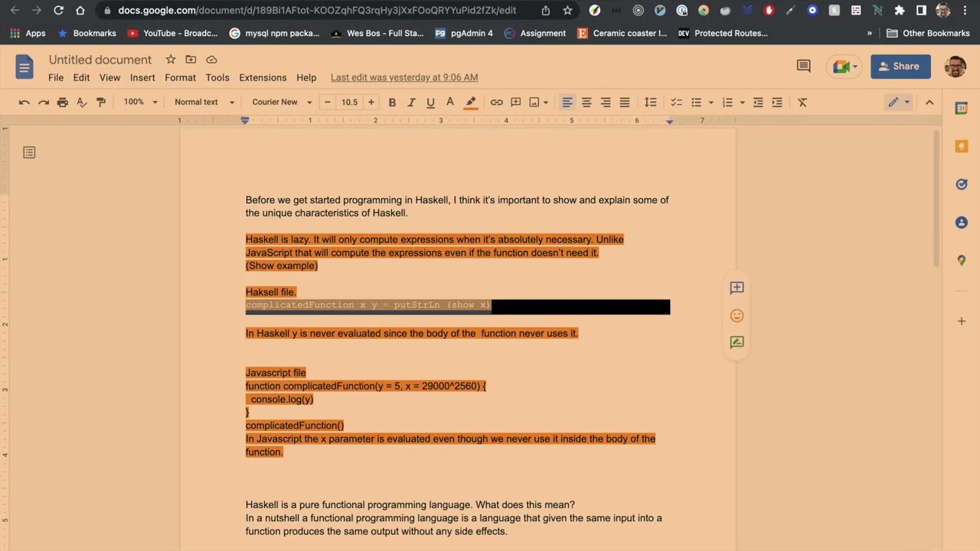Screen dimensions: 980x551
Task: Hide the menus with the chevron
Action: [x=929, y=102]
